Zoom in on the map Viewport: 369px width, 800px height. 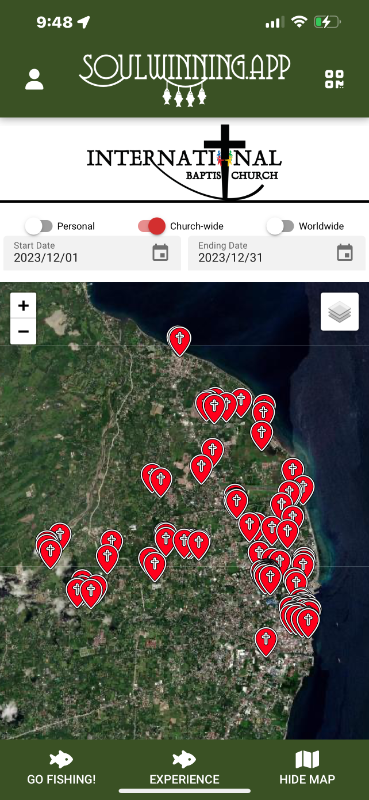[x=23, y=306]
